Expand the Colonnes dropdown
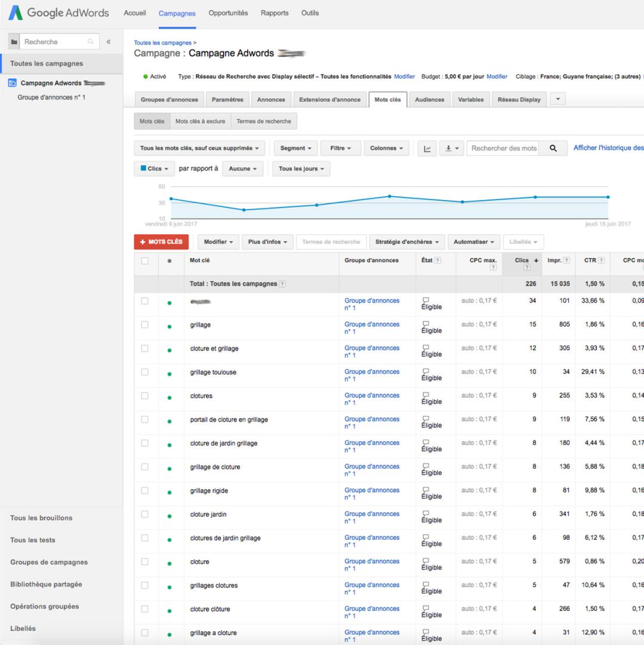Image resolution: width=644 pixels, height=645 pixels. [386, 148]
